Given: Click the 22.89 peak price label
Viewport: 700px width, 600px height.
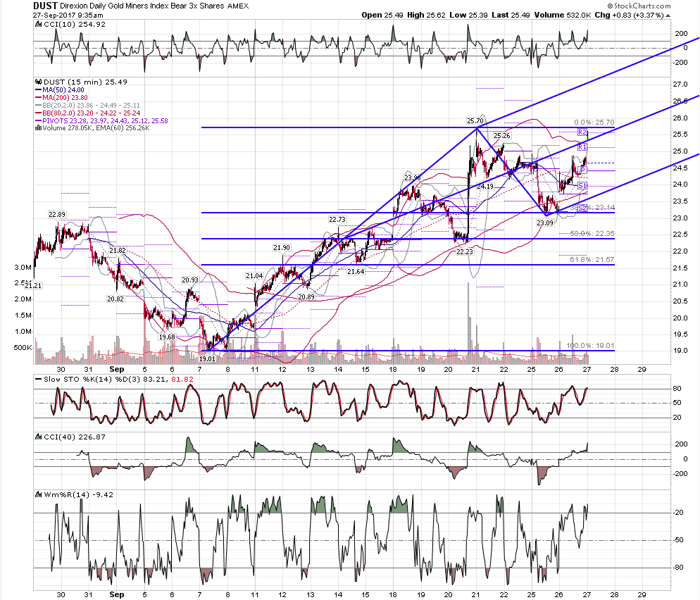Looking at the screenshot, I should click(57, 215).
